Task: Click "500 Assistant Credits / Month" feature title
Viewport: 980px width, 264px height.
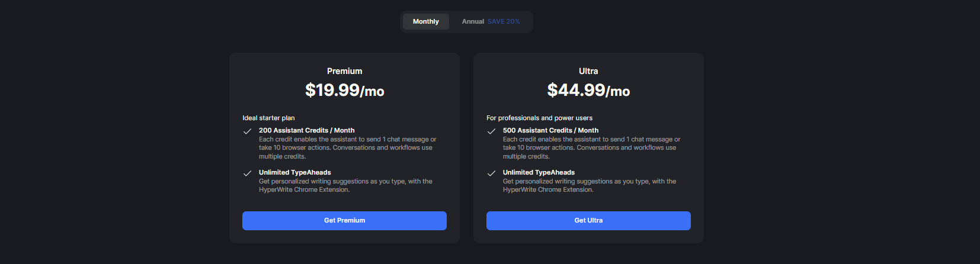Action: 550,130
